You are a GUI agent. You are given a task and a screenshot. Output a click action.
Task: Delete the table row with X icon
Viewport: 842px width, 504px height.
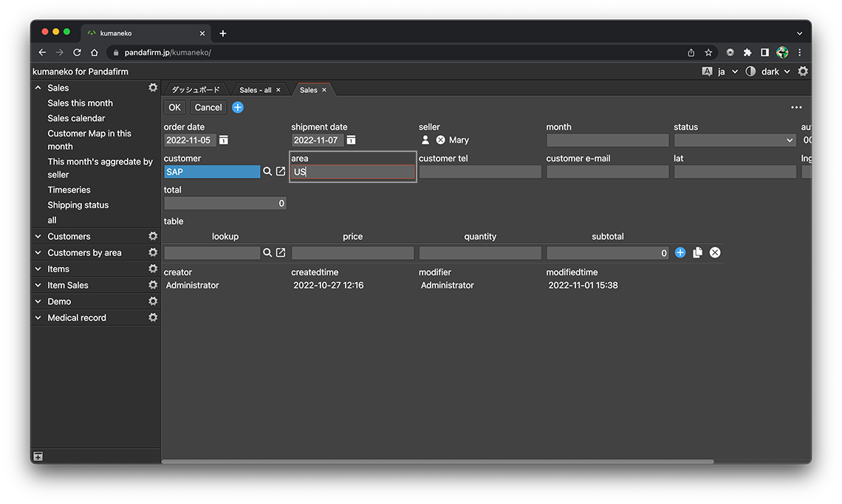pyautogui.click(x=715, y=253)
